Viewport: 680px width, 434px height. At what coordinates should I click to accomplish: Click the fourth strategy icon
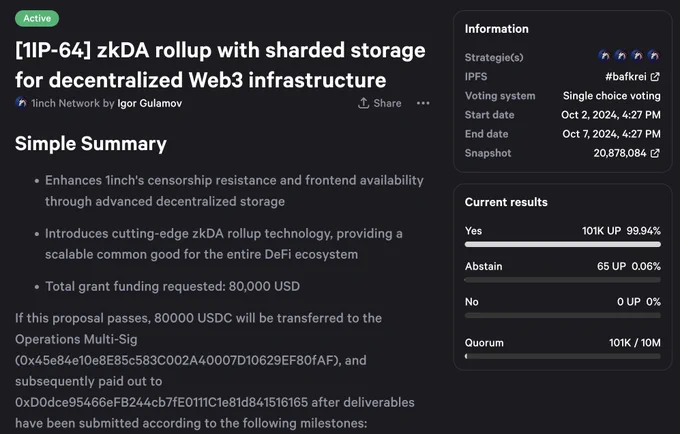tap(654, 55)
